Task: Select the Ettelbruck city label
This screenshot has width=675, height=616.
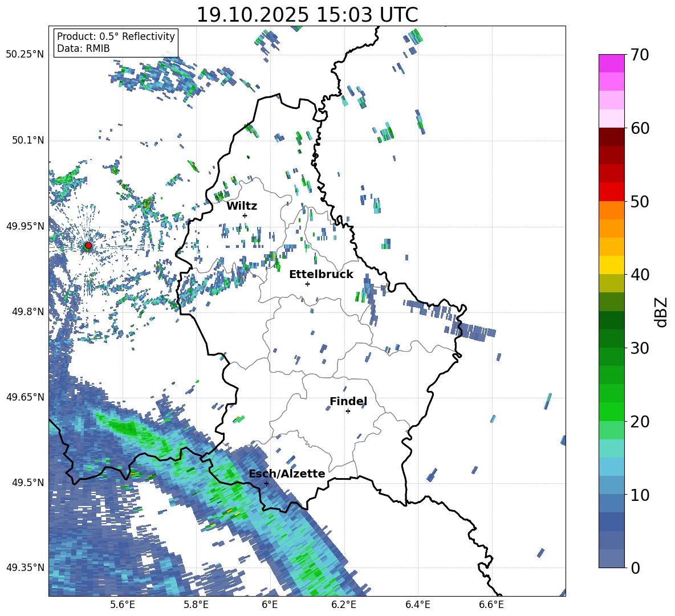Action: tap(321, 275)
